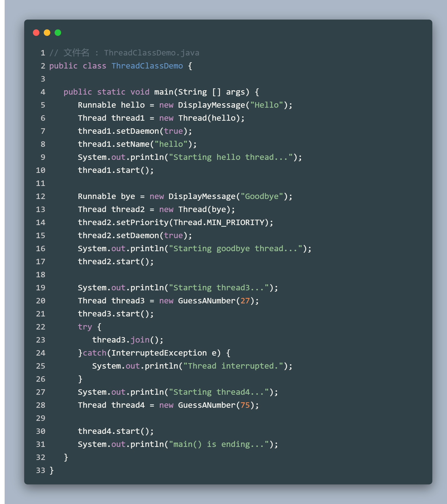Viewport: 447px width, 504px height.
Task: Click the 'try' keyword on line 22
Action: click(x=85, y=327)
